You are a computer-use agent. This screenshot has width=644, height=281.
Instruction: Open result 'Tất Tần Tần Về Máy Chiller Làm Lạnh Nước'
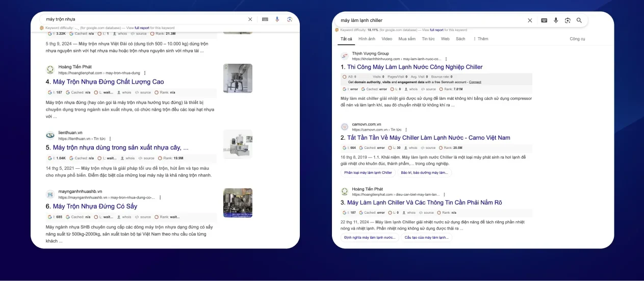(428, 138)
